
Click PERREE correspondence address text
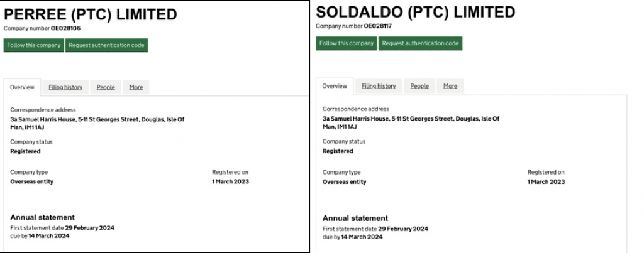pyautogui.click(x=97, y=122)
